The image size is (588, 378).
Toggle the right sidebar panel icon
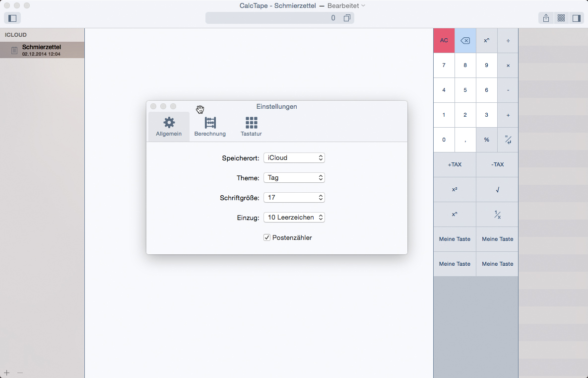tap(576, 18)
